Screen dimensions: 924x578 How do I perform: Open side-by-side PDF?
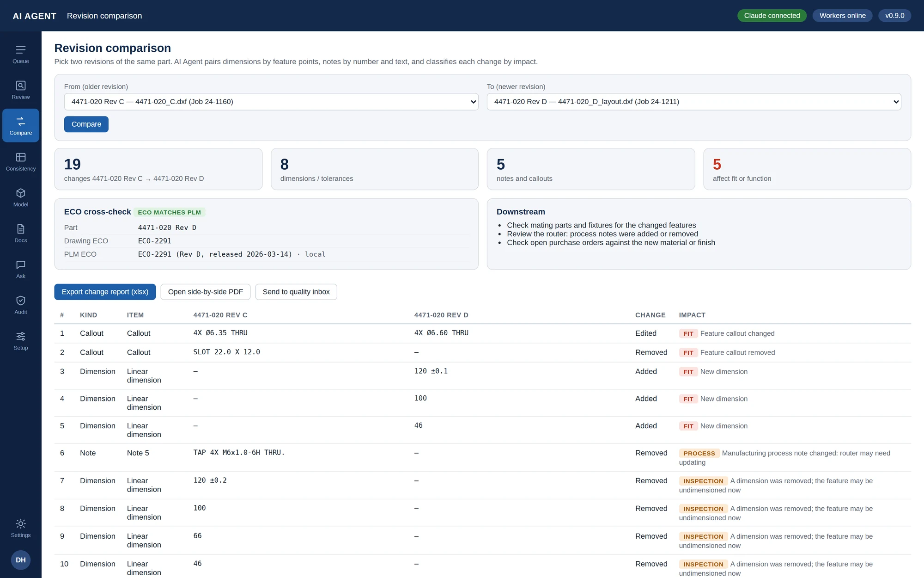206,292
